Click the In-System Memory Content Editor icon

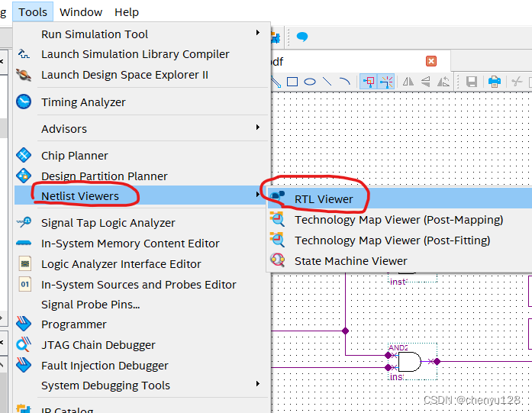[24, 243]
